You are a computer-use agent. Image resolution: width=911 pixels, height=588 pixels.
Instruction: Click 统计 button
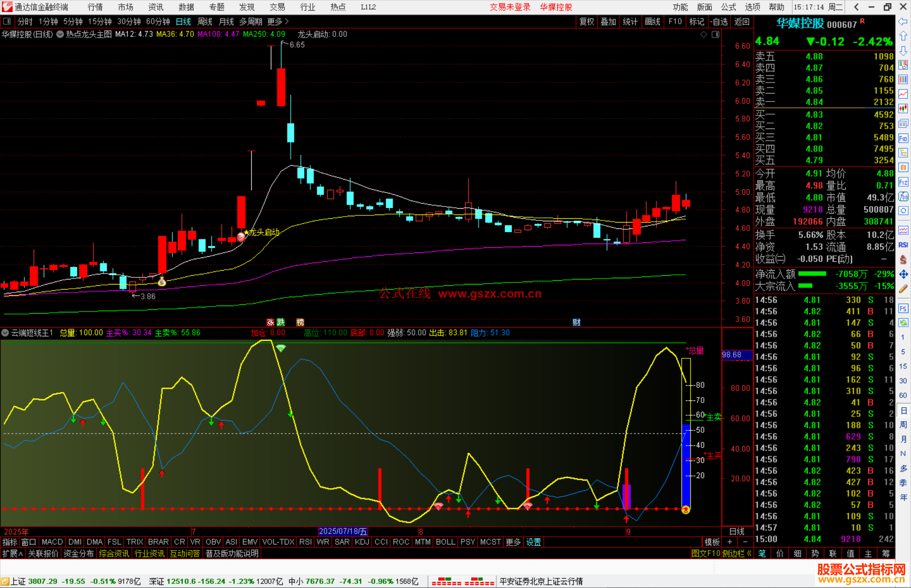point(630,21)
